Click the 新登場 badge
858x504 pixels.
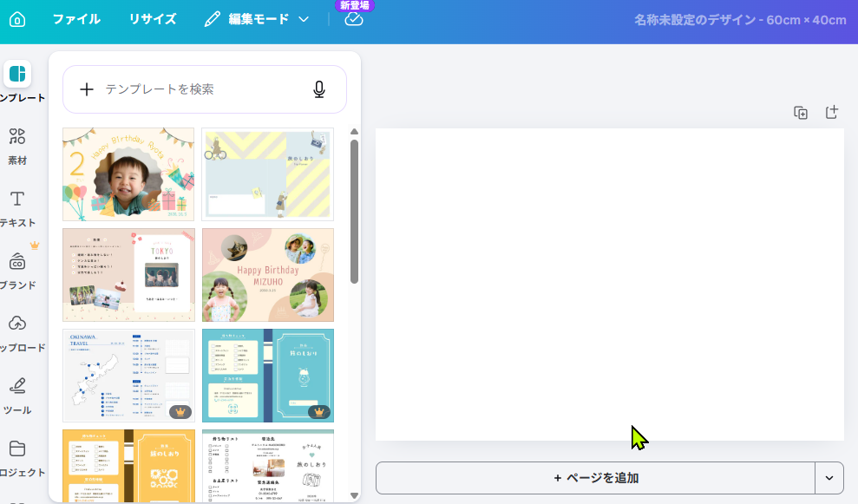tap(354, 5)
